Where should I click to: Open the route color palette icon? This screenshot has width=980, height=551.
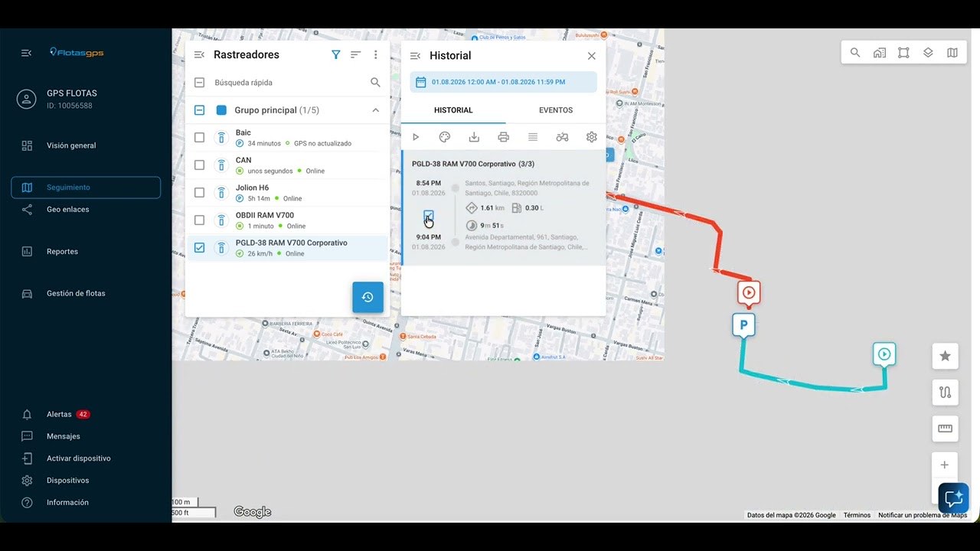click(445, 137)
